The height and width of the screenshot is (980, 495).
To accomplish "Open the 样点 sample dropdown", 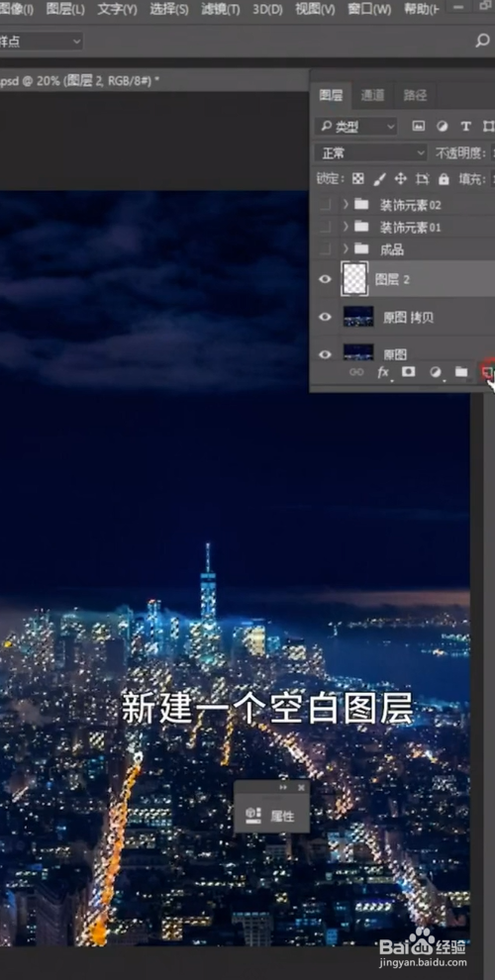I will pyautogui.click(x=41, y=42).
